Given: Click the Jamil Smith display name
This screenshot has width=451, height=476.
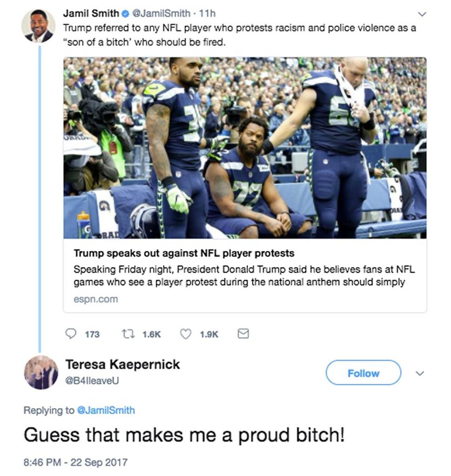Looking at the screenshot, I should [91, 13].
